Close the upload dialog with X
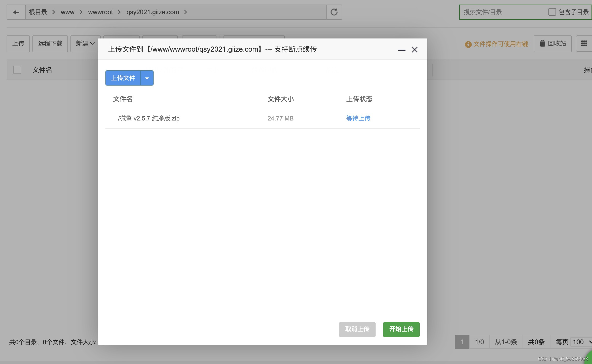The width and height of the screenshot is (592, 364). (415, 50)
